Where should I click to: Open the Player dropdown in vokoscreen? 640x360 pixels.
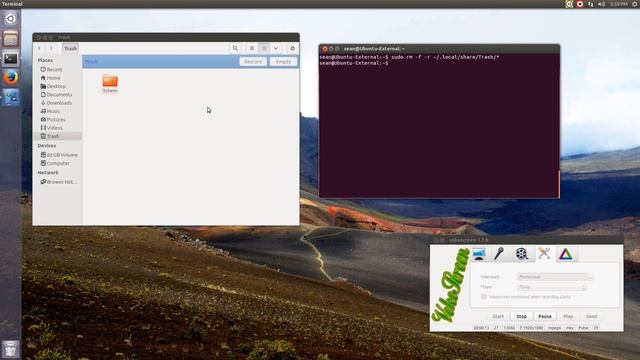552,287
